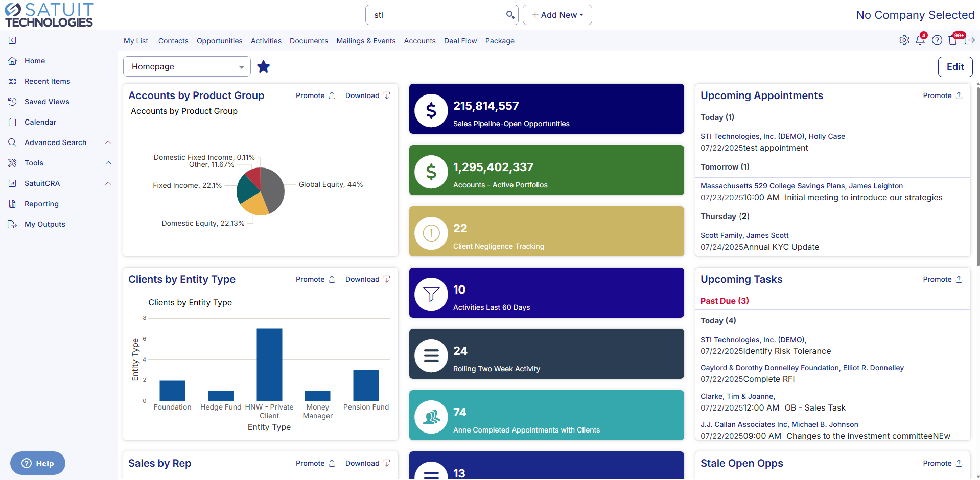Open notifications bell icon
This screenshot has height=480, width=980.
click(920, 39)
